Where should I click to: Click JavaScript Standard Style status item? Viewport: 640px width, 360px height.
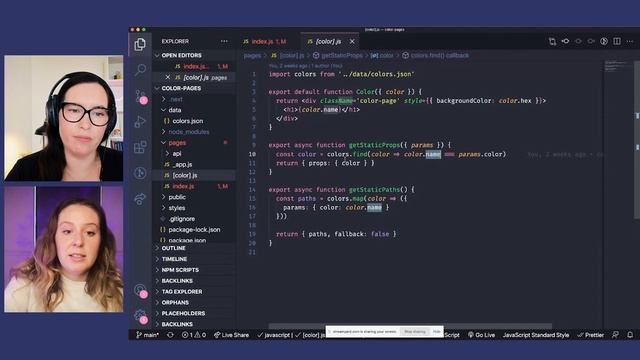point(536,335)
